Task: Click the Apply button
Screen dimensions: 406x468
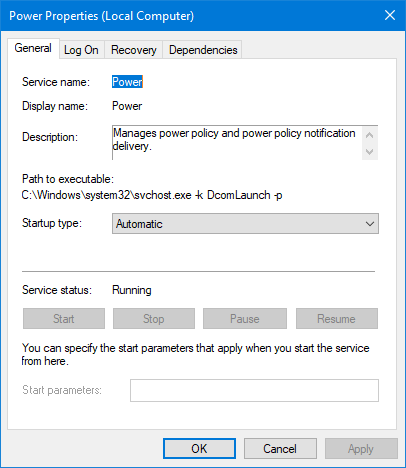Action: pos(361,449)
